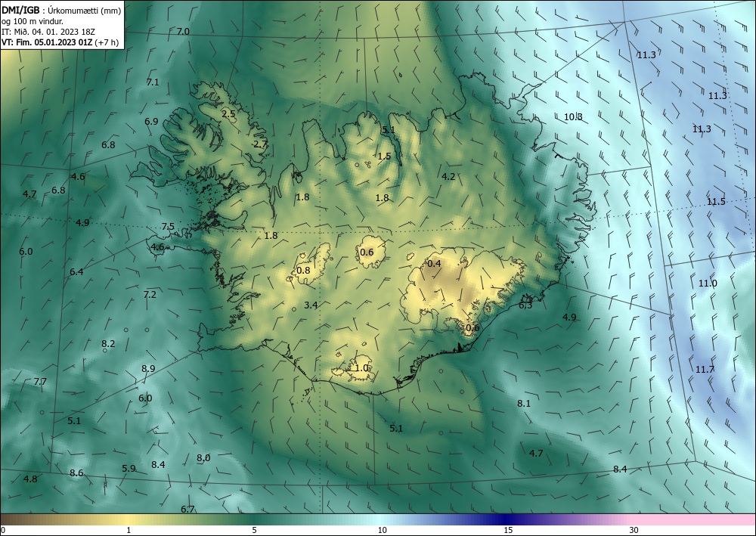Click the map value 11.5
Viewport: 756px width, 536px height.
point(716,202)
